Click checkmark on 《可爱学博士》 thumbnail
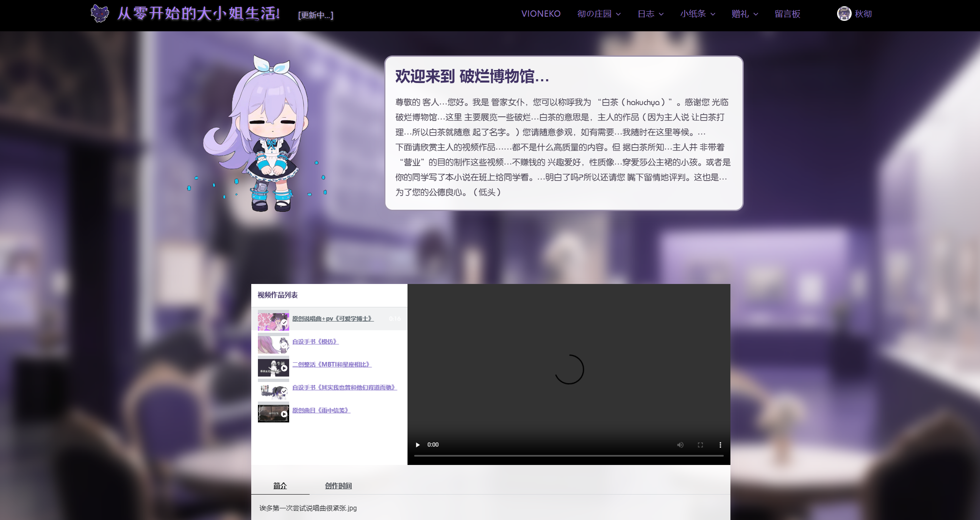The width and height of the screenshot is (980, 520). click(284, 322)
